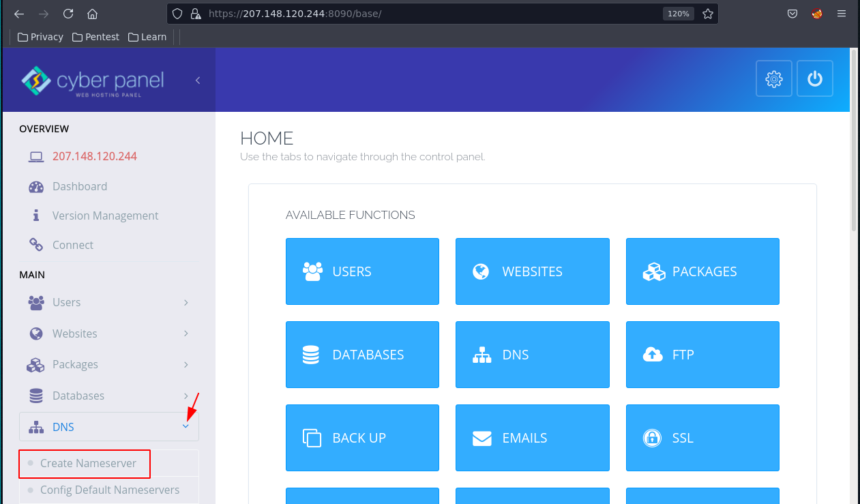
Task: Click the laptop icon beside the IP
Action: click(x=36, y=157)
